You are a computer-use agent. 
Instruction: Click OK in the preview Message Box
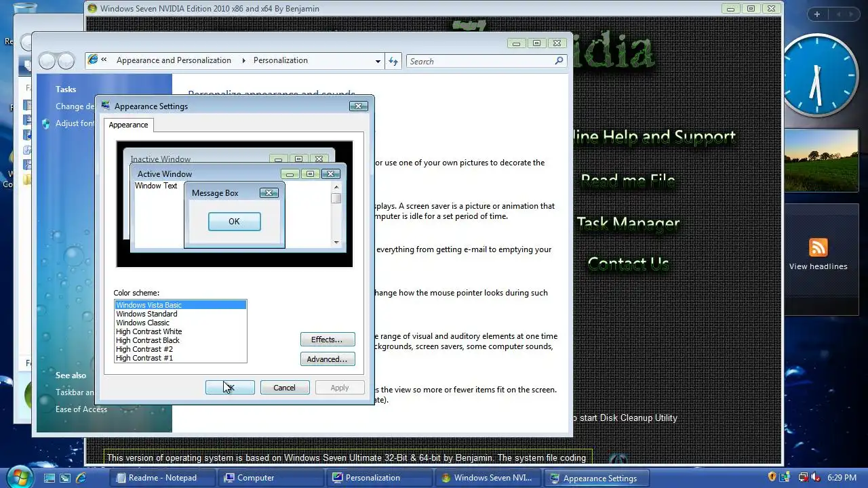[234, 222]
